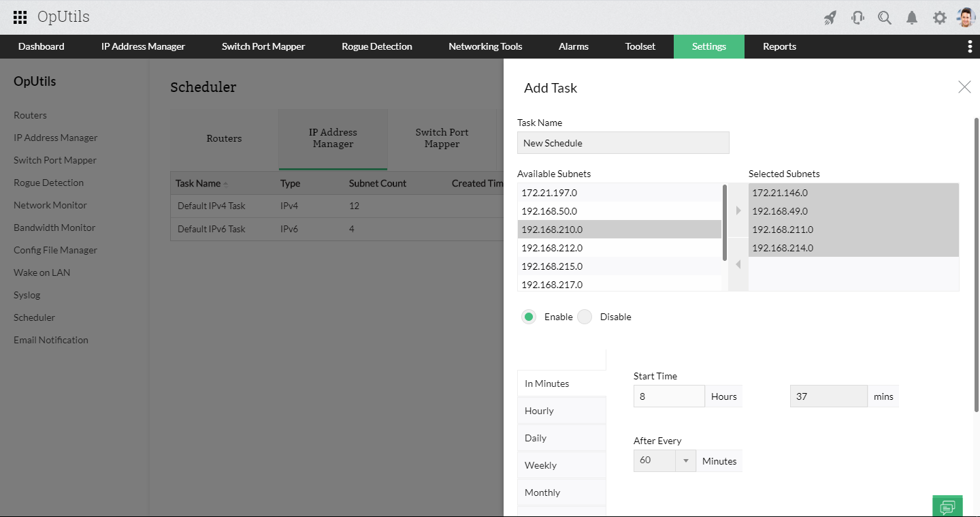Image resolution: width=980 pixels, height=517 pixels.
Task: Click the Add Task panel scrollbar
Action: click(x=977, y=264)
